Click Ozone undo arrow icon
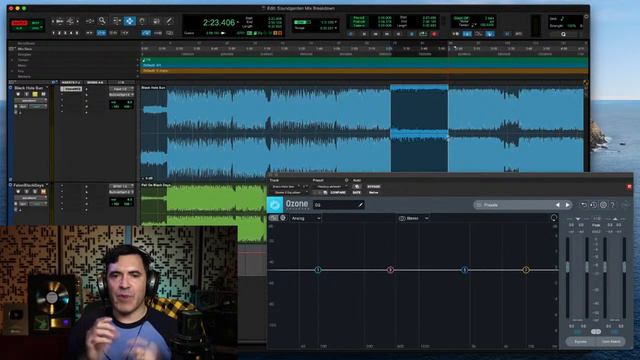This screenshot has height=360, width=640. coord(584,205)
